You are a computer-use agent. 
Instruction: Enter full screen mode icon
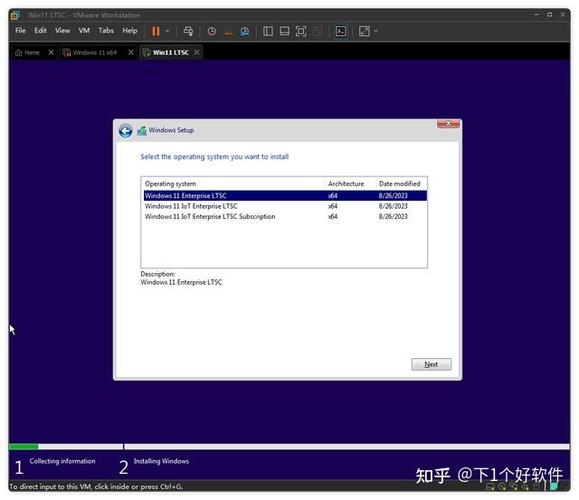[301, 31]
